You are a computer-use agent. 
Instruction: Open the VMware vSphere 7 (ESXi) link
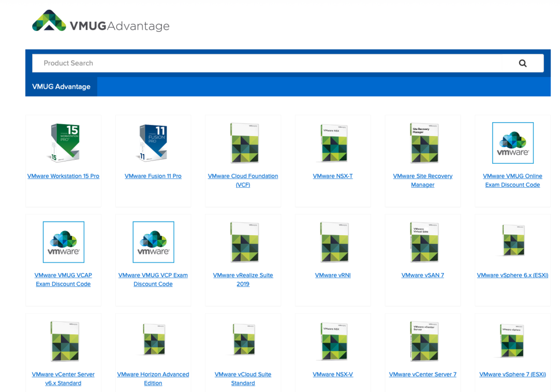pos(512,374)
